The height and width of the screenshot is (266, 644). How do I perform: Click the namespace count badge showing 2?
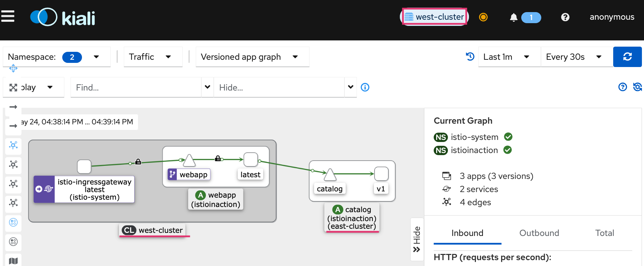pos(72,57)
